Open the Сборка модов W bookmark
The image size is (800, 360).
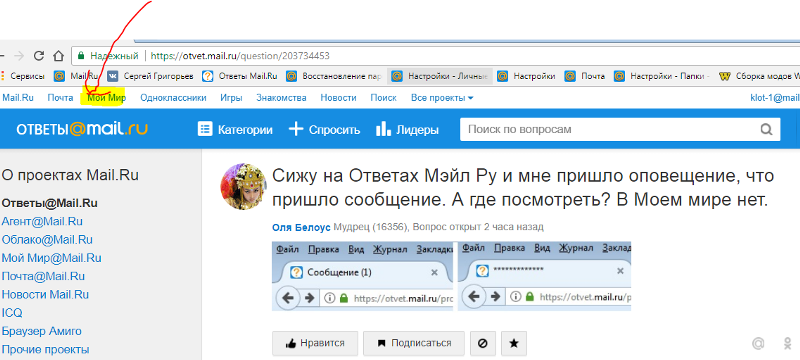click(759, 76)
